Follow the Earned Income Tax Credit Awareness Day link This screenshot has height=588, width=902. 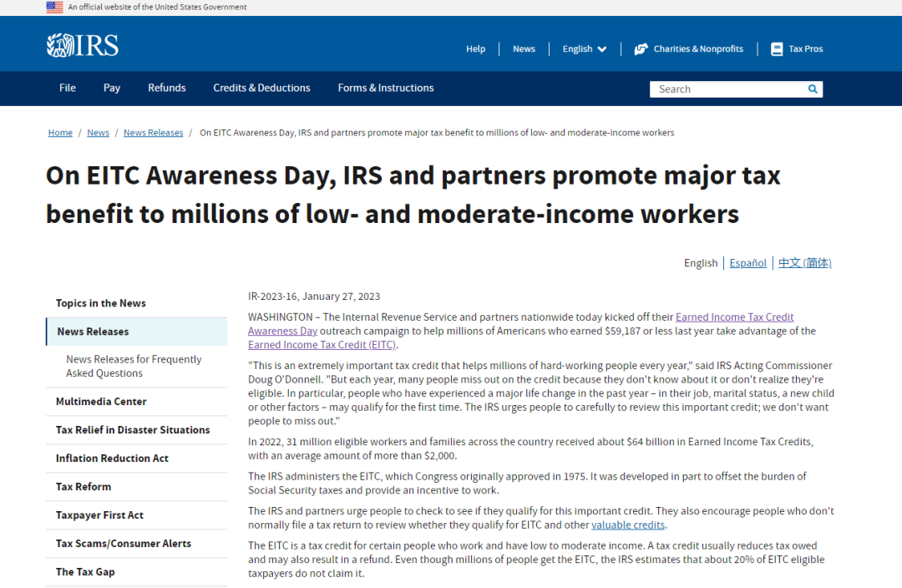pyautogui.click(x=734, y=317)
